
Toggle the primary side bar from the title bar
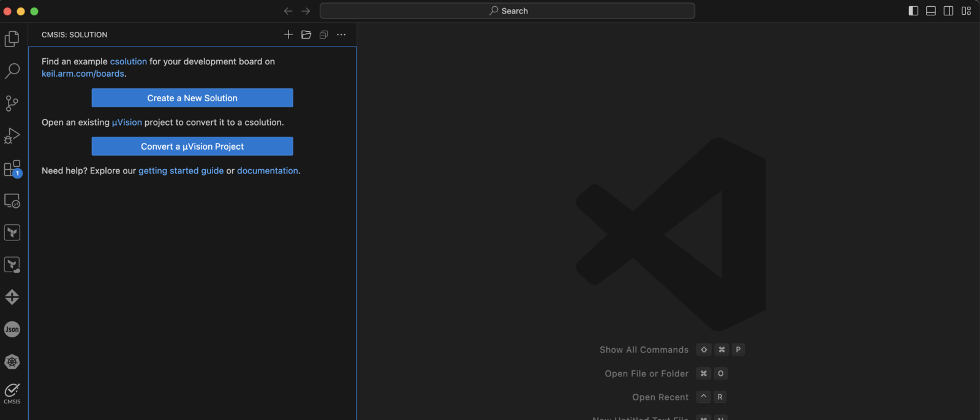pos(913,11)
